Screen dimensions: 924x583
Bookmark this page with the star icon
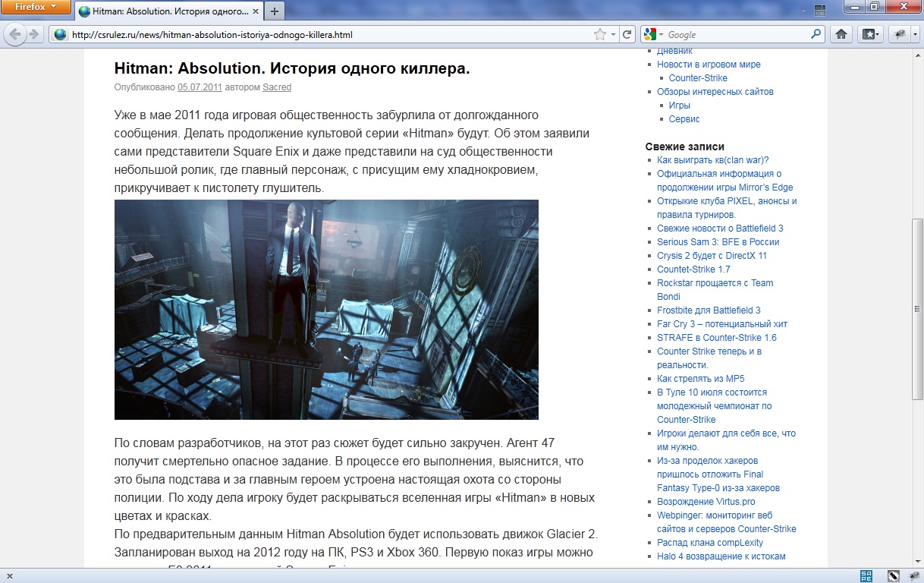[x=600, y=35]
